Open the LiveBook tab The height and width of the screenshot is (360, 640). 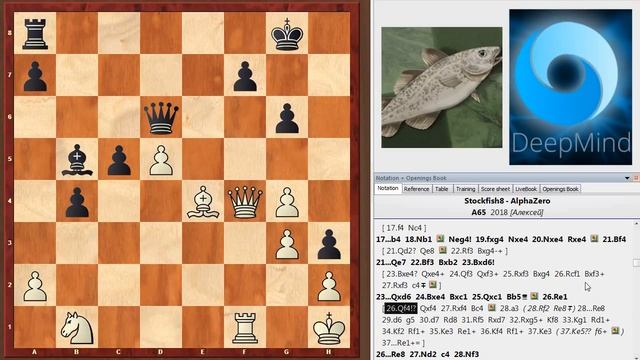click(x=526, y=189)
